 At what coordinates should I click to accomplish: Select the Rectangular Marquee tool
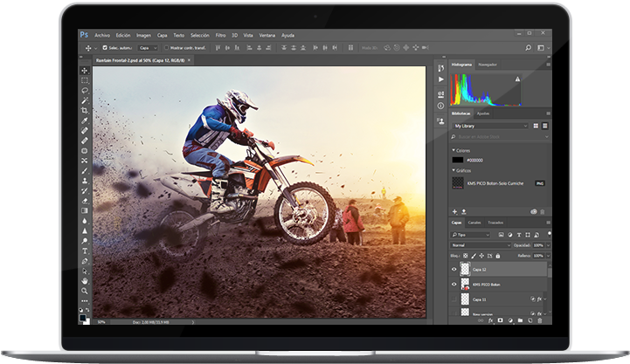pos(85,80)
